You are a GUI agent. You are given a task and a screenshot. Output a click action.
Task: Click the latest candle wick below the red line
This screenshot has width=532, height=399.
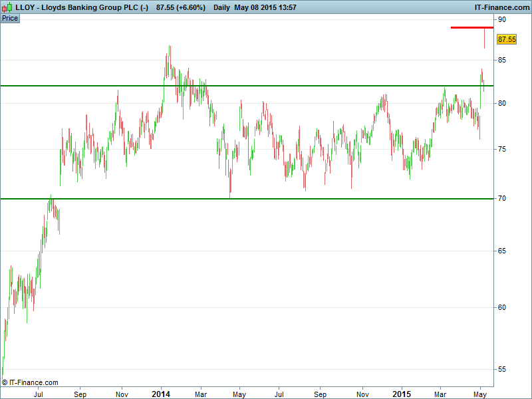point(484,39)
